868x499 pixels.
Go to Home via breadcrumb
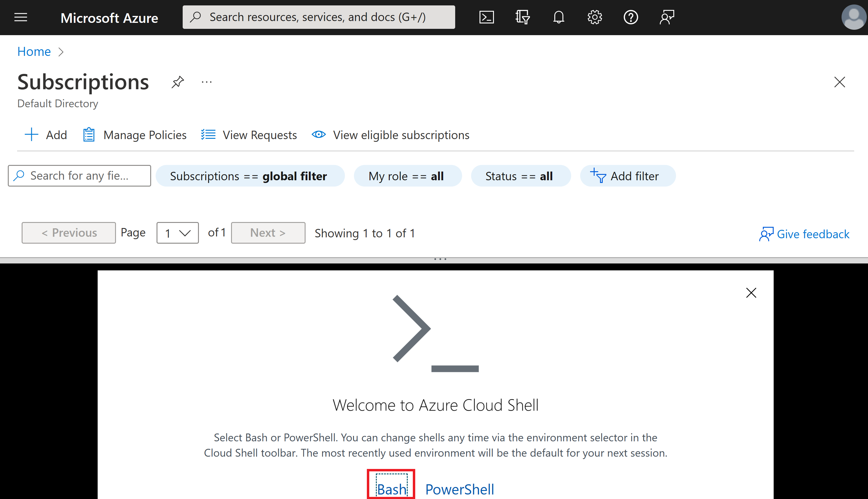[34, 51]
